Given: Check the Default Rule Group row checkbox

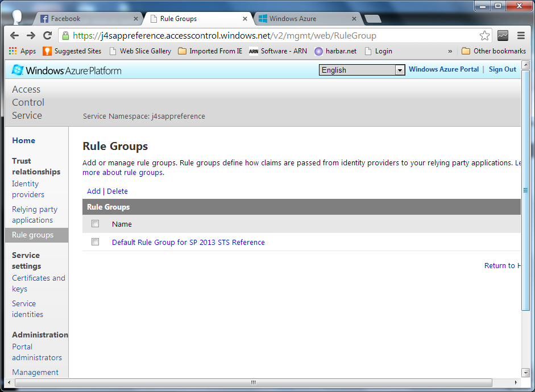Looking at the screenshot, I should [x=95, y=241].
